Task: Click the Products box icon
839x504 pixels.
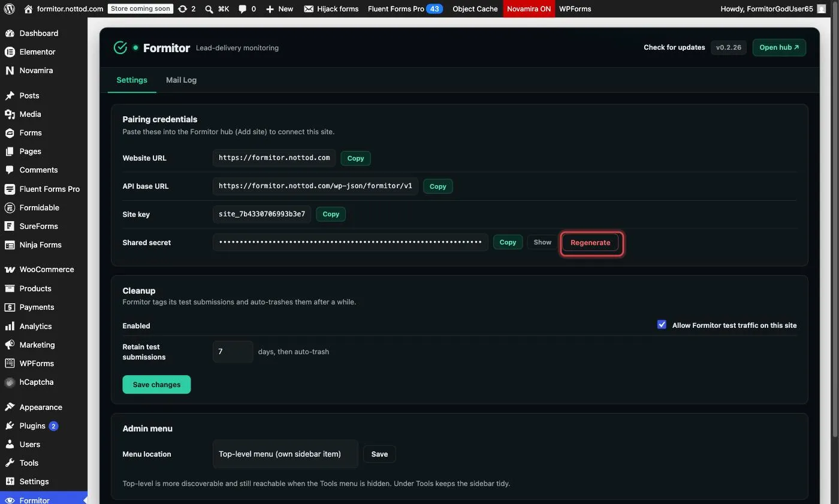Action: pyautogui.click(x=10, y=288)
